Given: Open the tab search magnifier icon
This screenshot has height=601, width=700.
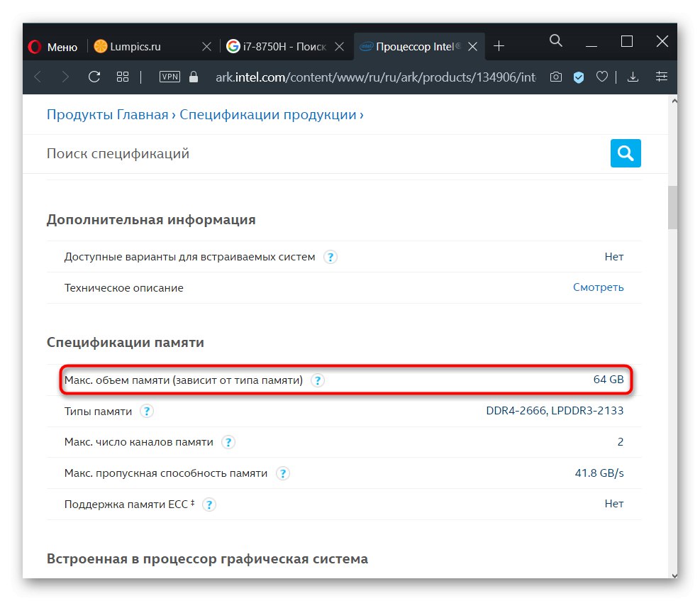Looking at the screenshot, I should pyautogui.click(x=556, y=42).
